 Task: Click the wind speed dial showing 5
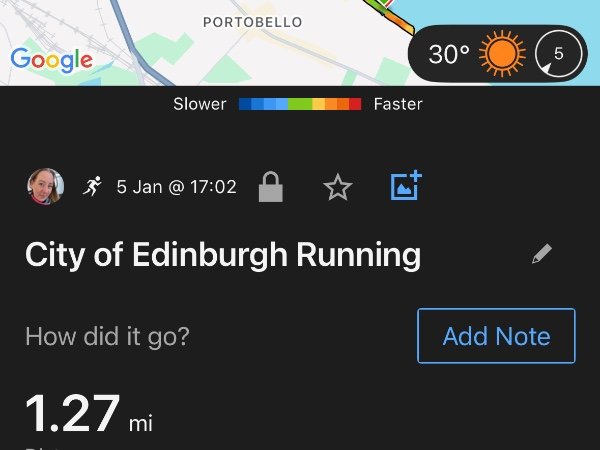coord(558,54)
